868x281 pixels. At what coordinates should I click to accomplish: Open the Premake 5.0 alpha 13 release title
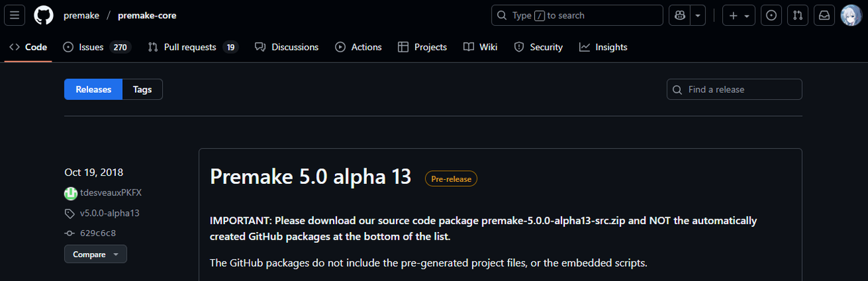coord(311,176)
